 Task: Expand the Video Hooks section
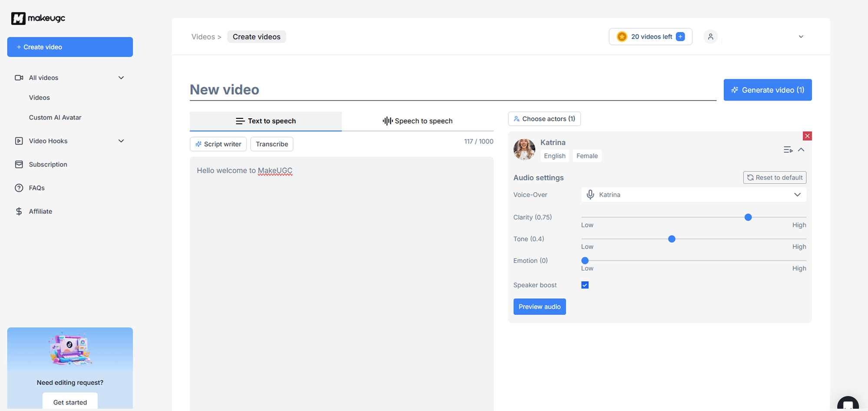(x=121, y=141)
